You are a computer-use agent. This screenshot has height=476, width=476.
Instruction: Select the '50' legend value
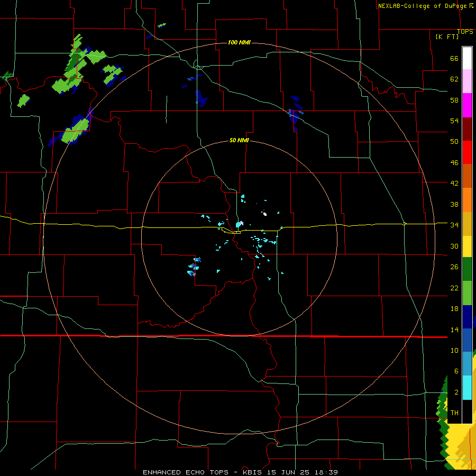point(454,141)
